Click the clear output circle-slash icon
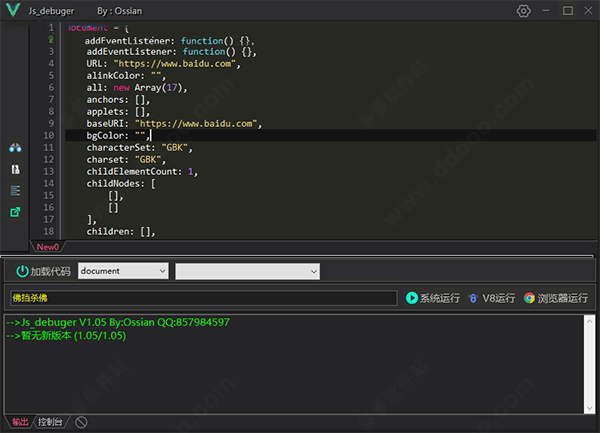 point(81,422)
